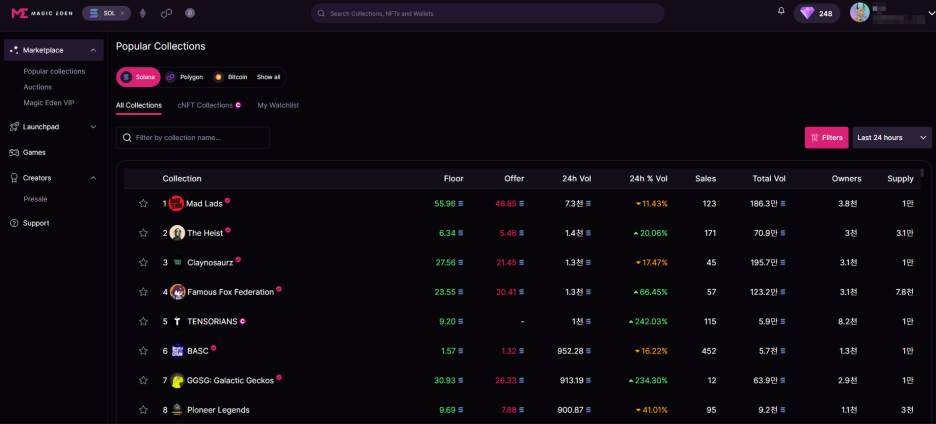
Task: Open the Claynosaurz collection avatar
Action: (x=177, y=262)
